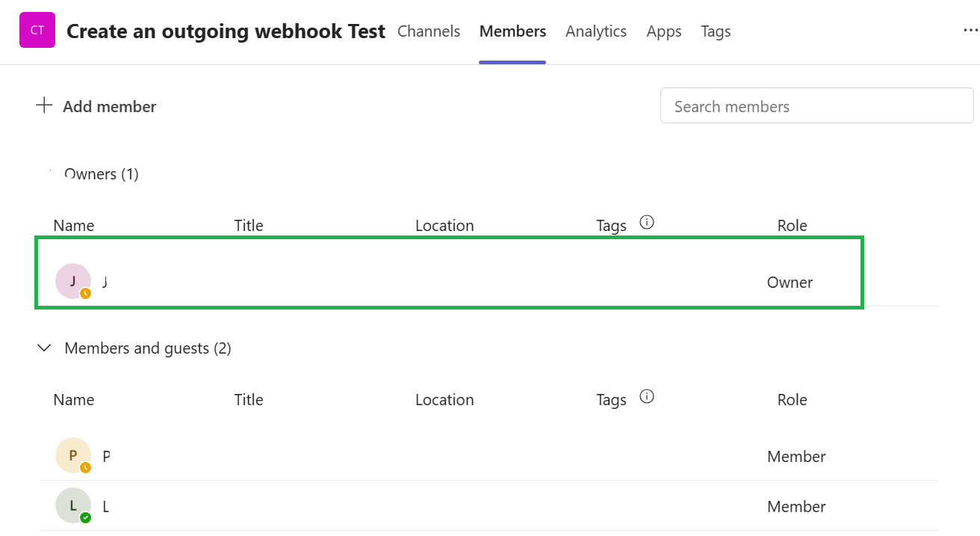Click the team name 'Create an outgoing webhook Test'
Image resolution: width=980 pixels, height=536 pixels.
tap(226, 31)
